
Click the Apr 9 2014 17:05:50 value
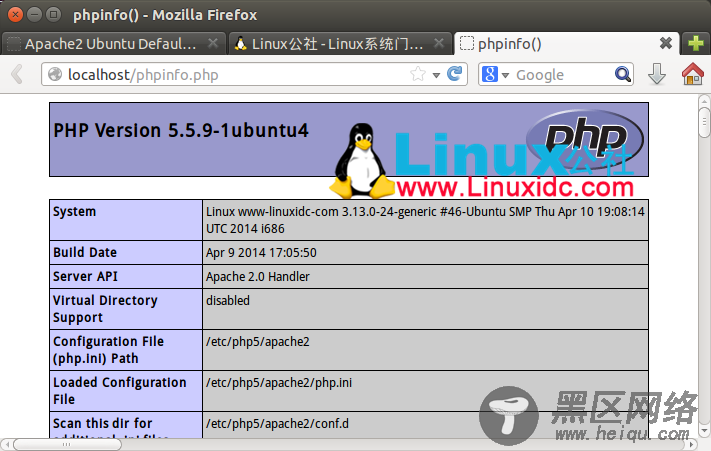pyautogui.click(x=261, y=252)
